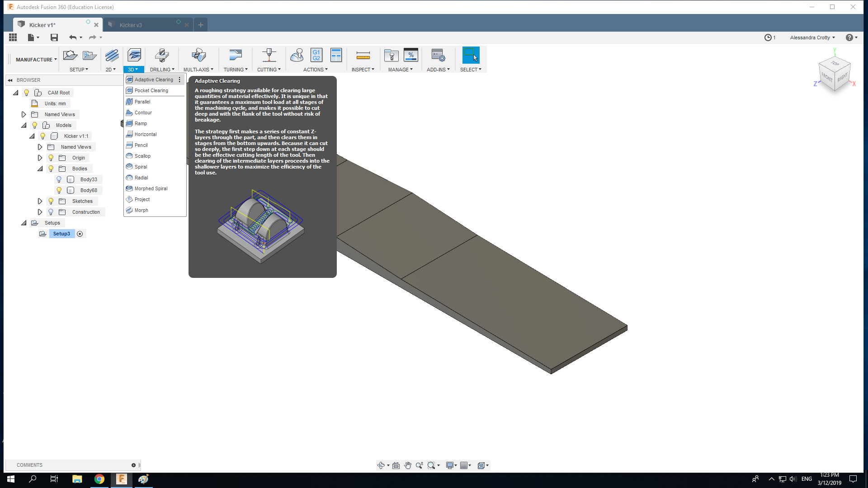This screenshot has height=488, width=868.
Task: Click the Multi-Axis tool icon
Action: pyautogui.click(x=198, y=56)
